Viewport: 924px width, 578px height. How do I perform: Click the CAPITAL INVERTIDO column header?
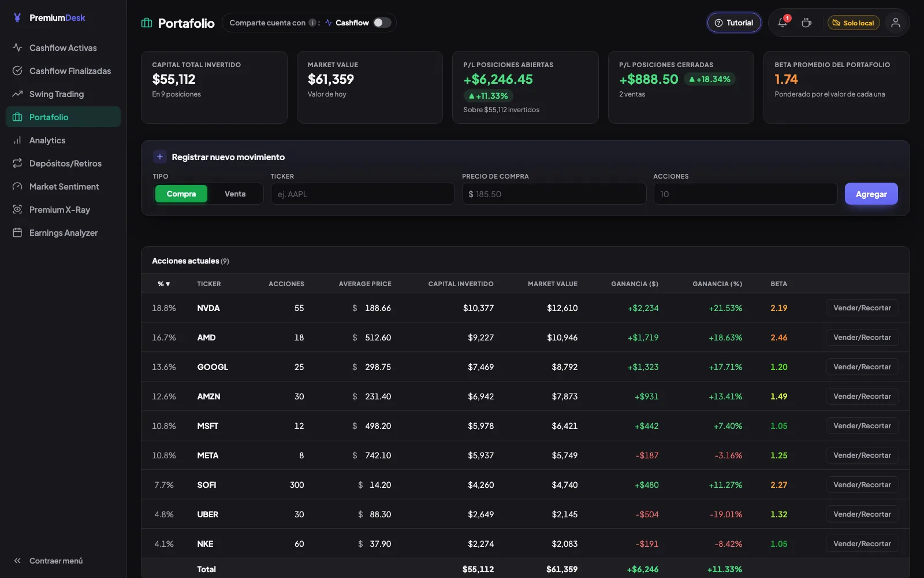click(x=461, y=284)
